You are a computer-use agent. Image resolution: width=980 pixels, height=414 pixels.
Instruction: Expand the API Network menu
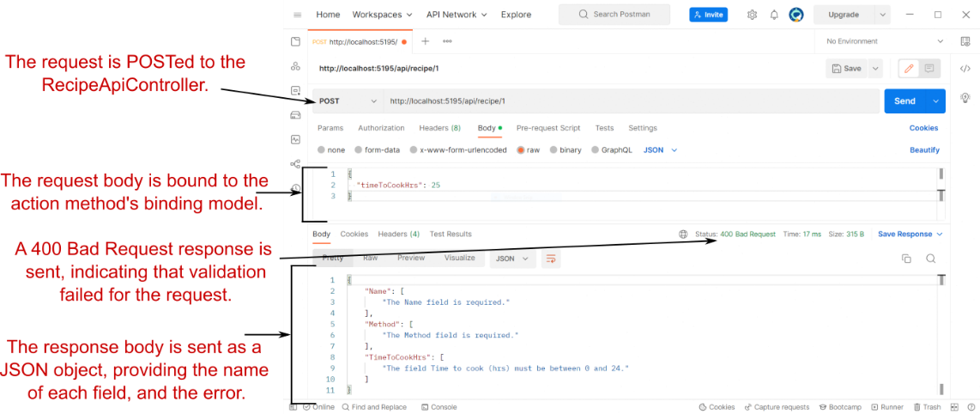tap(457, 15)
